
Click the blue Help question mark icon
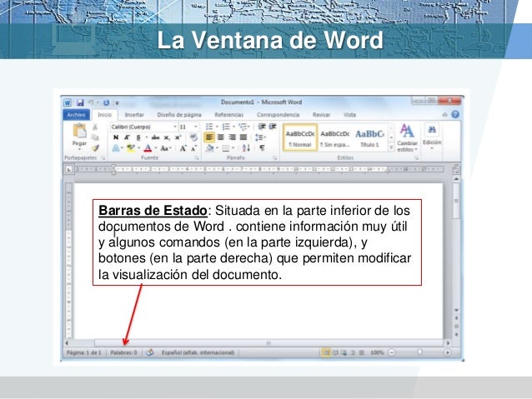455,114
